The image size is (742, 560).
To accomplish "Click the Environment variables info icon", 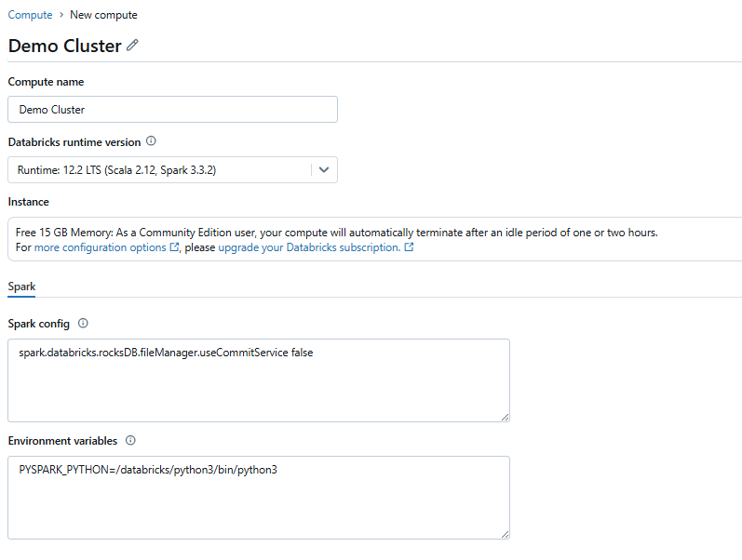I will (x=130, y=440).
